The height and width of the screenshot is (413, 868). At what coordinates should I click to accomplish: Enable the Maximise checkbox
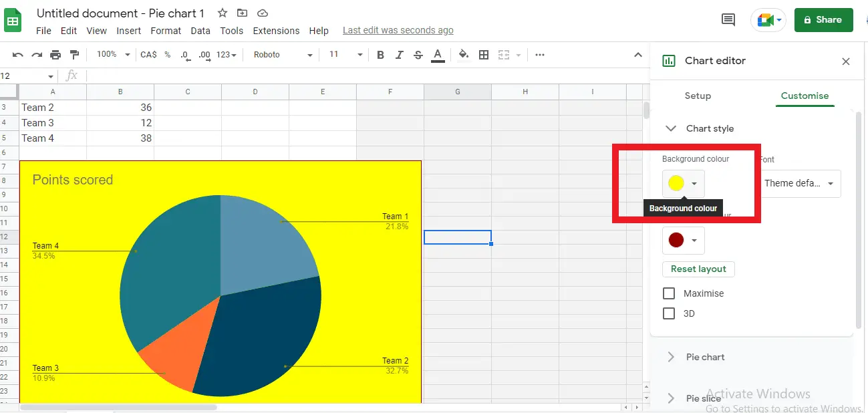coord(669,293)
